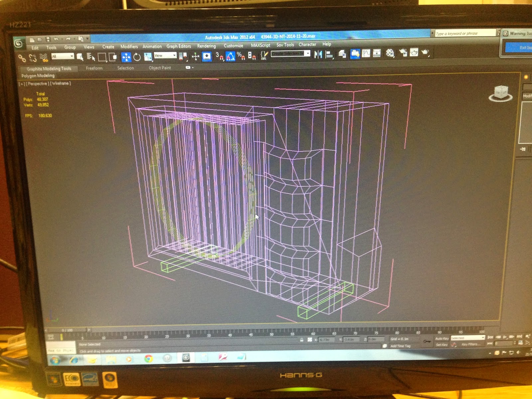Click the Render Production teapot icon
The width and height of the screenshot is (532, 399).
point(425,52)
